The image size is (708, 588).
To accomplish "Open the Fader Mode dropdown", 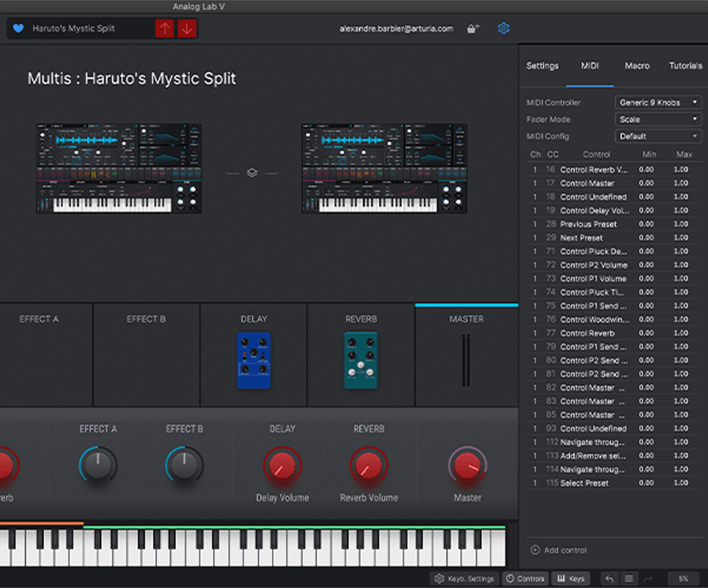I will [658, 119].
